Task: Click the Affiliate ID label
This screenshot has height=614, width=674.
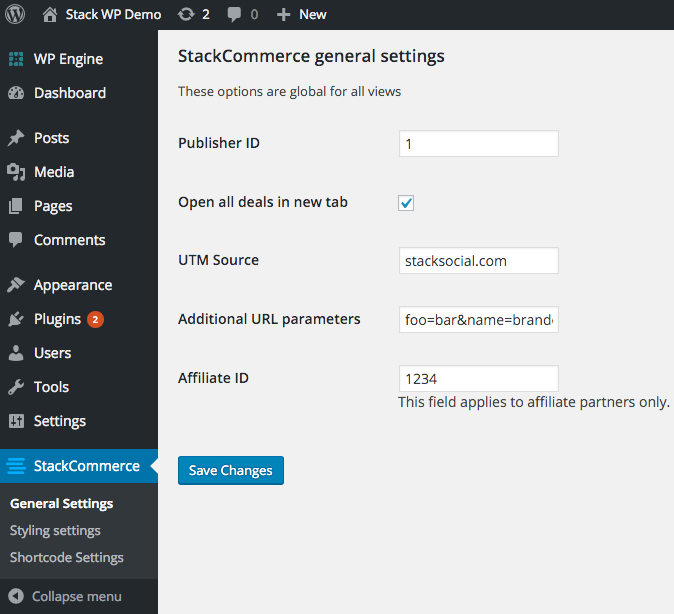Action: coord(213,378)
